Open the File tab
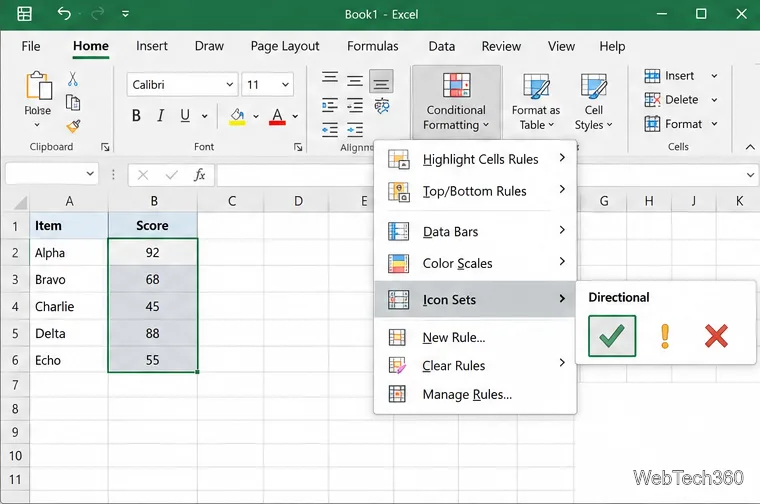760x504 pixels. (x=31, y=46)
